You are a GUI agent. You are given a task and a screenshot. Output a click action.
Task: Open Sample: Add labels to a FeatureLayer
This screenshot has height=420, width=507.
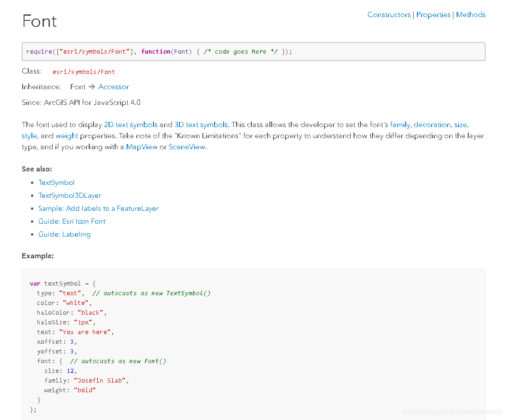tap(98, 208)
